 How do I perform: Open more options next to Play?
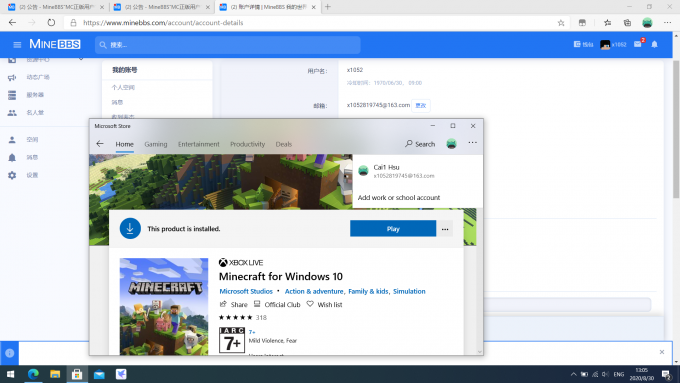445,229
